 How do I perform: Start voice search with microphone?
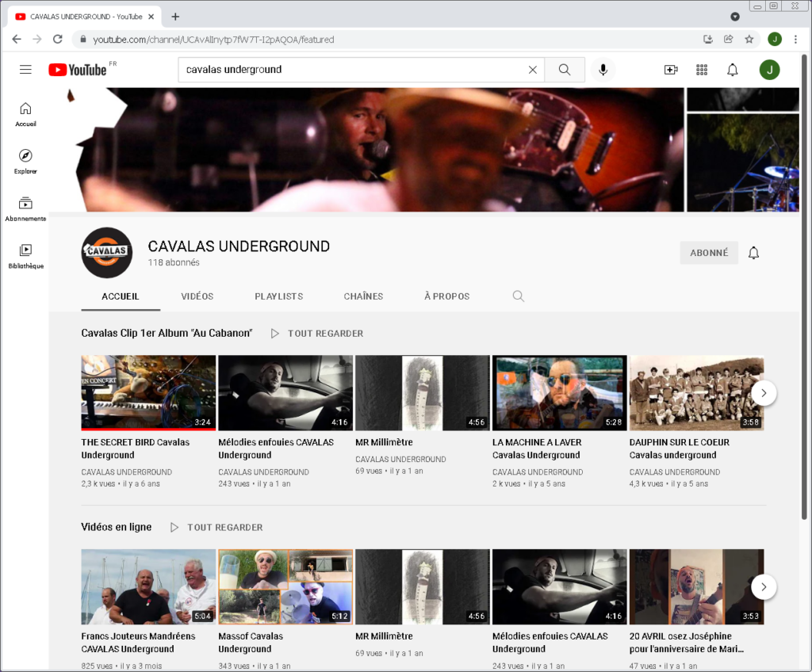[603, 70]
